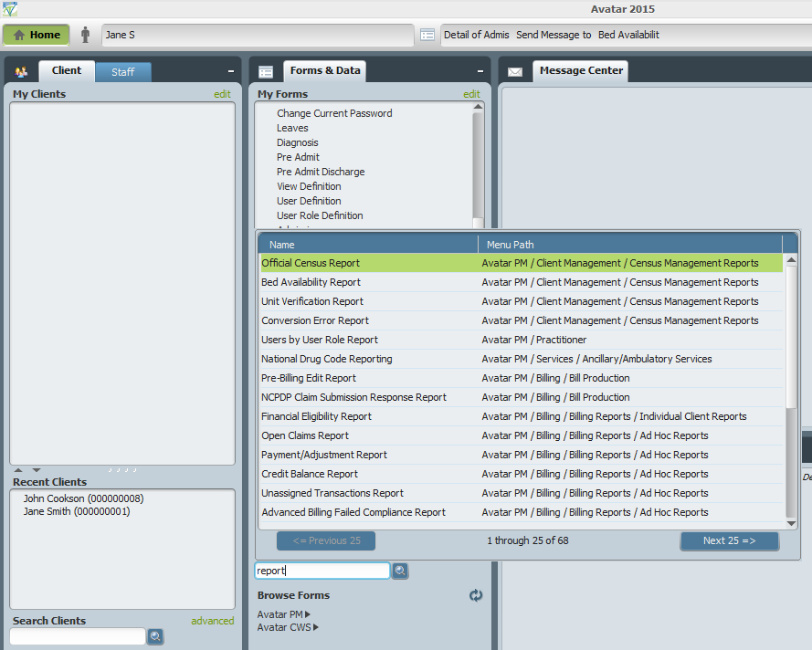Click the Avatar application logo icon
This screenshot has height=650, width=812.
9,9
